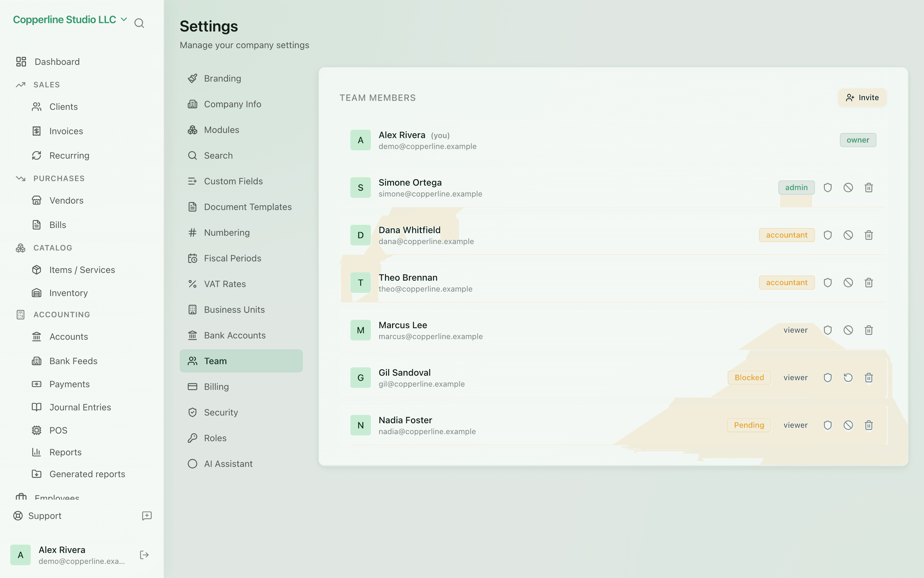This screenshot has height=578, width=924.
Task: Switch to the Security settings tab
Action: (x=241, y=412)
